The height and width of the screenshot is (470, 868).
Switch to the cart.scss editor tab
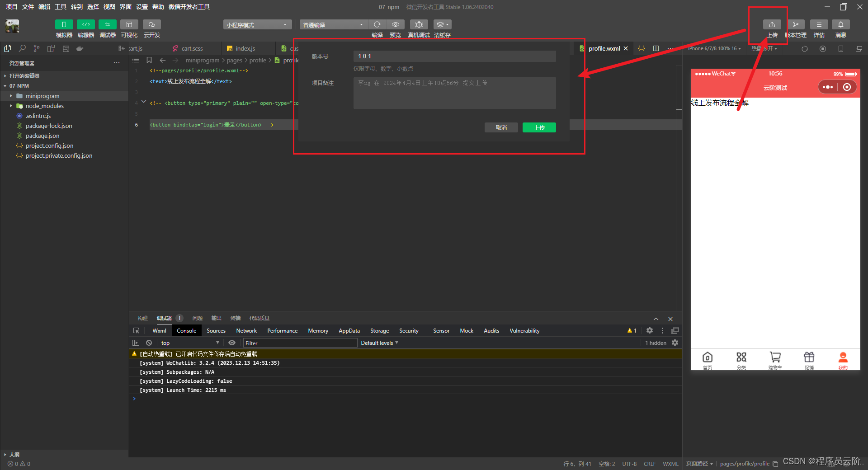coord(192,48)
